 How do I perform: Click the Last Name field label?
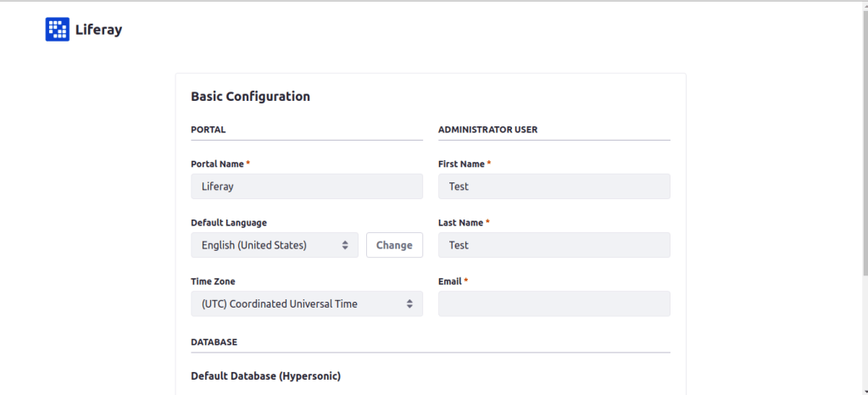(x=461, y=223)
